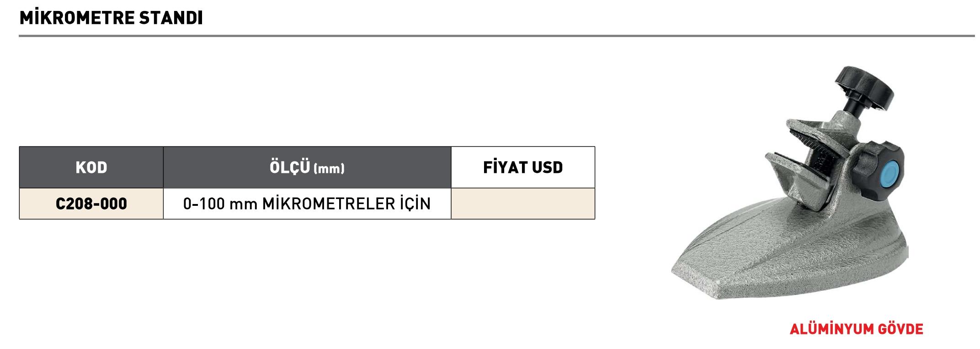
Task: Select the FİYAT USD column header
Action: [523, 167]
